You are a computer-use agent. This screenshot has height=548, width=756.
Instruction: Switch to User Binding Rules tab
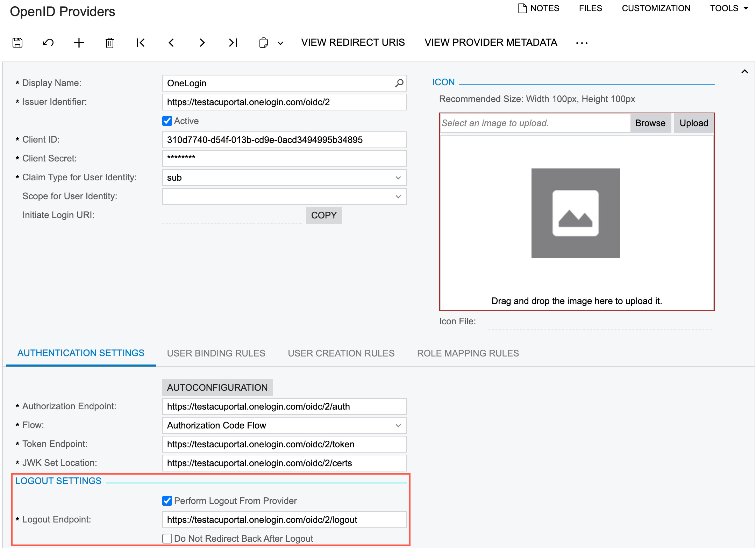click(x=216, y=353)
